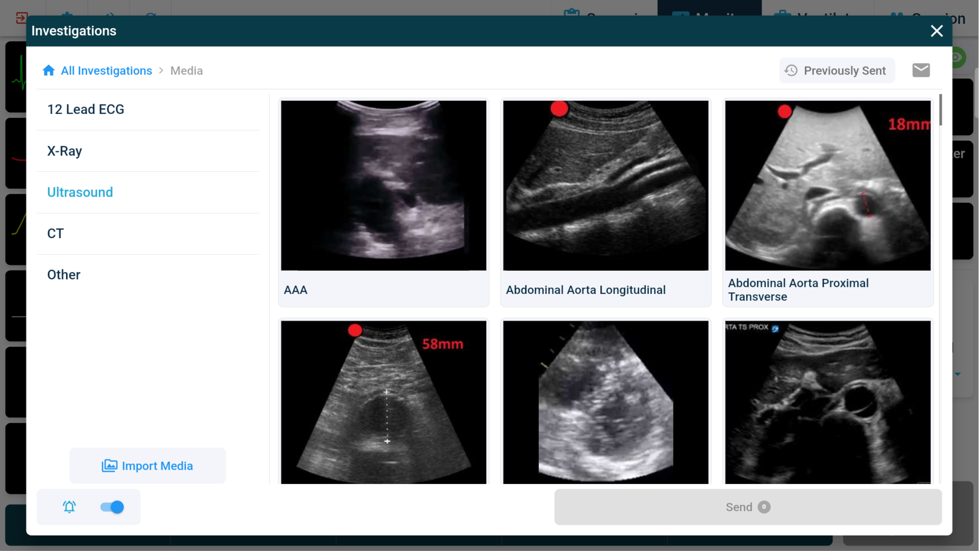Select the Abdominal Aorta Longitudinal image
The width and height of the screenshot is (980, 551).
(606, 186)
